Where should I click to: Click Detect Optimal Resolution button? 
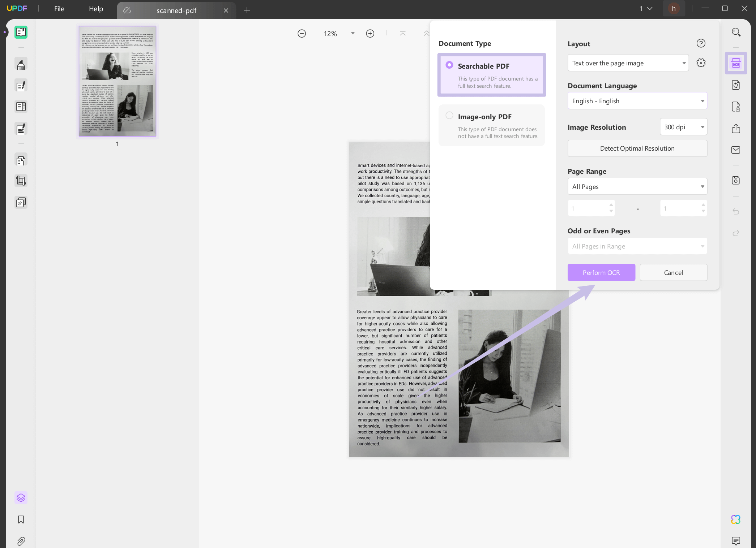pyautogui.click(x=637, y=148)
